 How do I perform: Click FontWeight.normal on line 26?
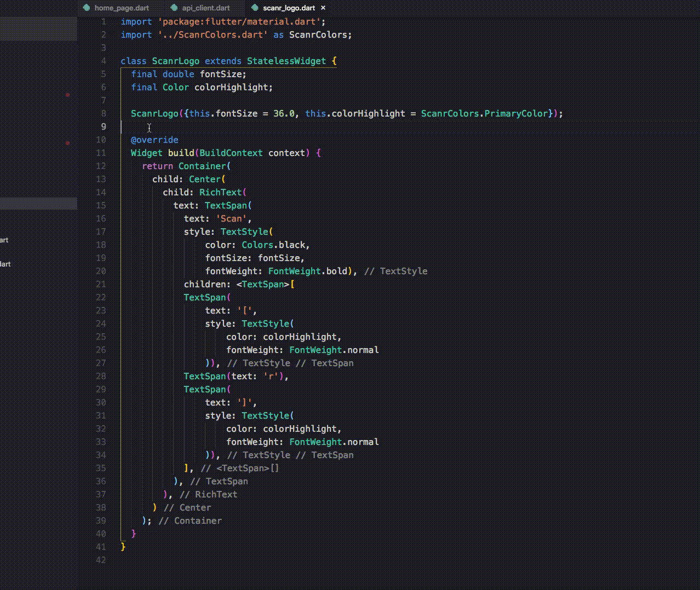click(334, 350)
